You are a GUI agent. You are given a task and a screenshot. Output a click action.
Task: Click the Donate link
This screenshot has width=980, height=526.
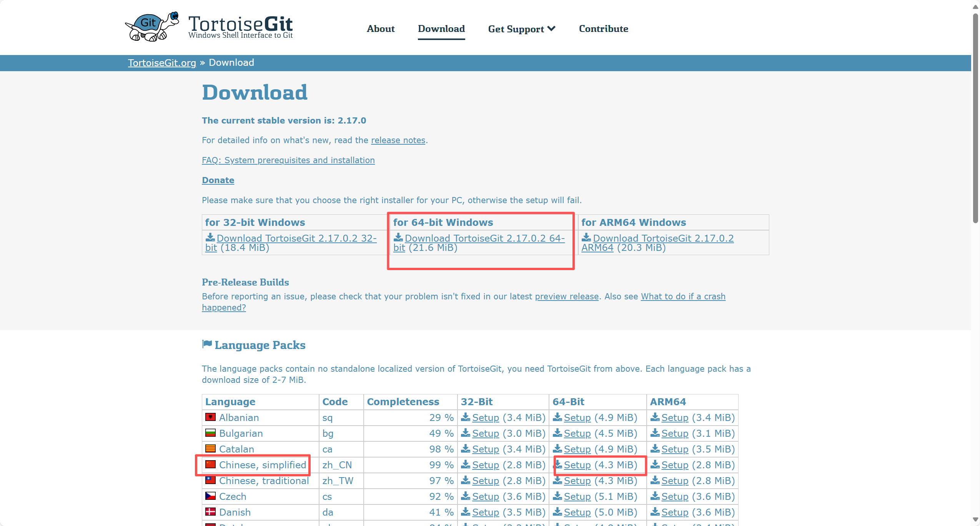[x=218, y=180]
